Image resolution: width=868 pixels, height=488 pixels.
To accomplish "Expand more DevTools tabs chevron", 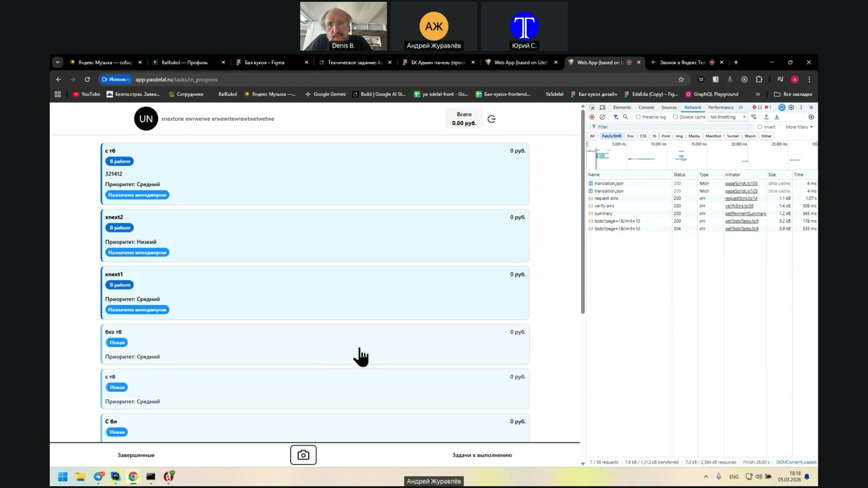I will [741, 108].
